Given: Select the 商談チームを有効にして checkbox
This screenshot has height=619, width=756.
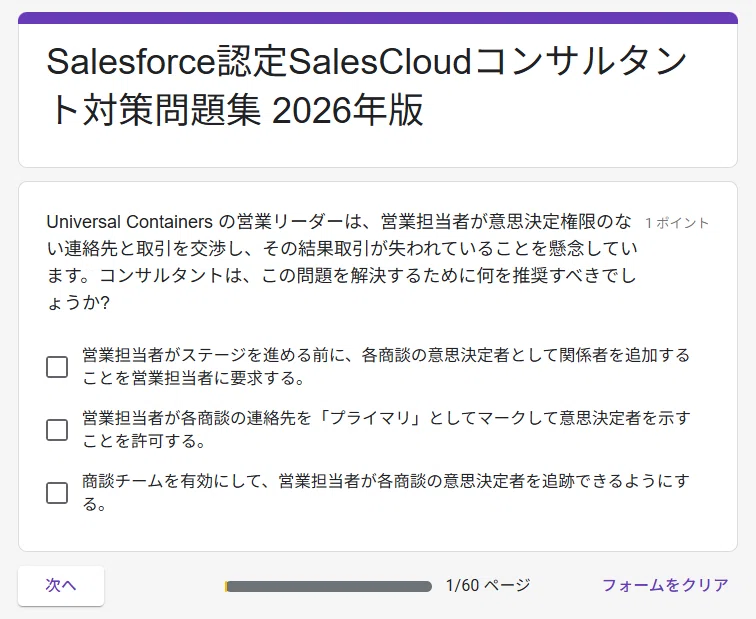Looking at the screenshot, I should point(57,493).
